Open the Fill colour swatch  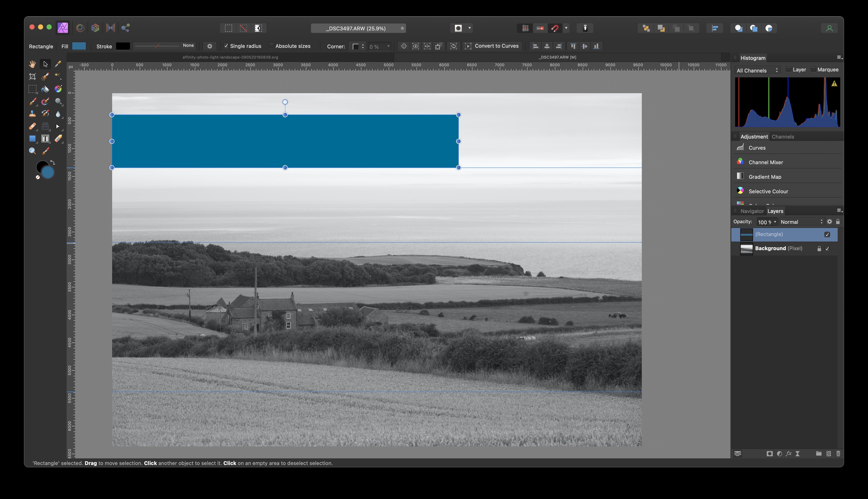(x=79, y=46)
